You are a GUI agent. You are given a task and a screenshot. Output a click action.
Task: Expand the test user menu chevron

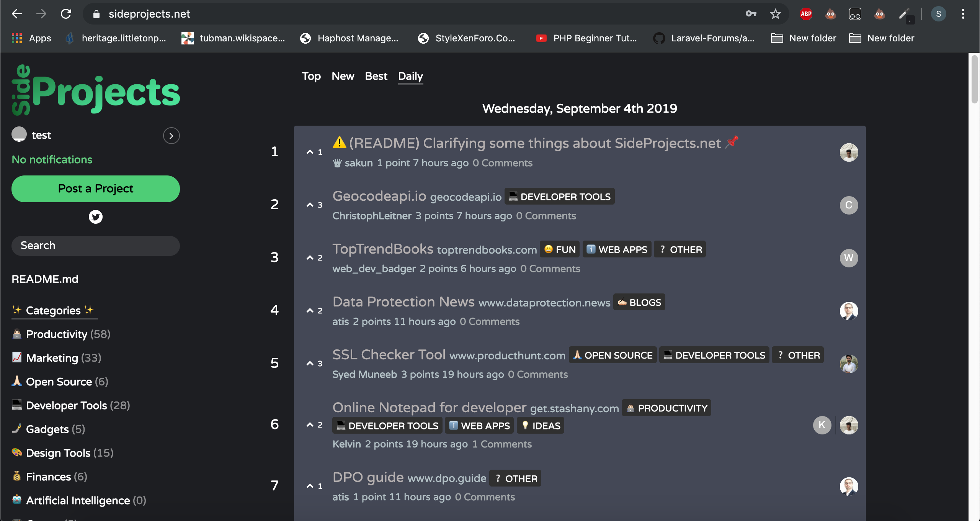tap(171, 136)
